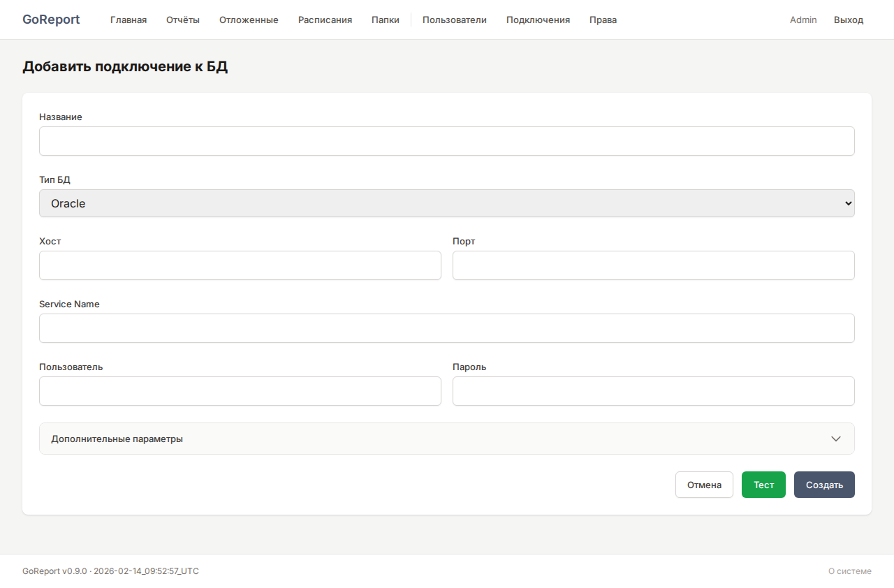Open the Отчёты section

(x=183, y=20)
